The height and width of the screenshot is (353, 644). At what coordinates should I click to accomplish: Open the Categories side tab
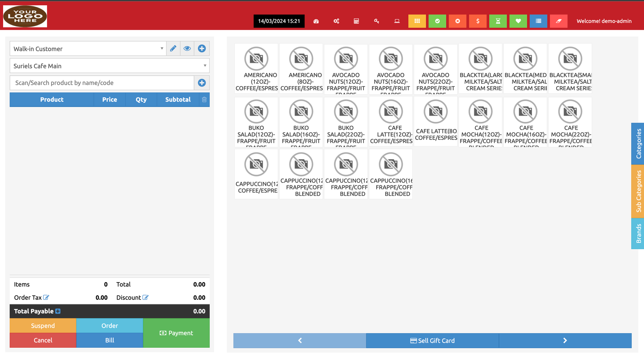(638, 143)
